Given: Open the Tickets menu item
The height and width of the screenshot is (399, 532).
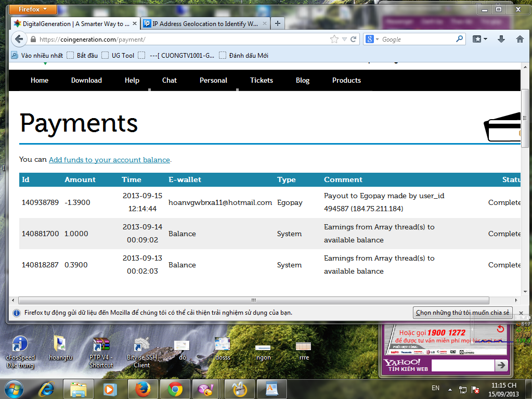Looking at the screenshot, I should [x=261, y=80].
